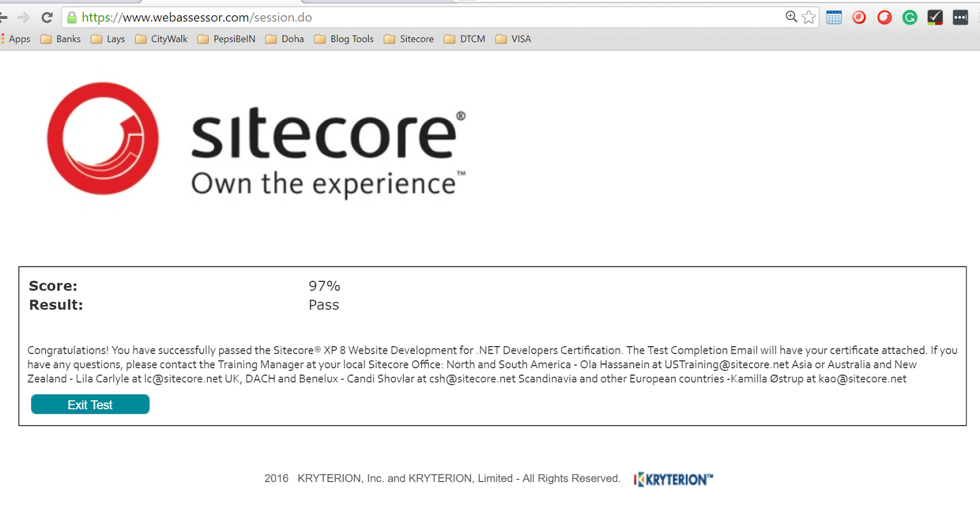
Task: Click the Sitecore red circle logo
Action: coord(103,138)
